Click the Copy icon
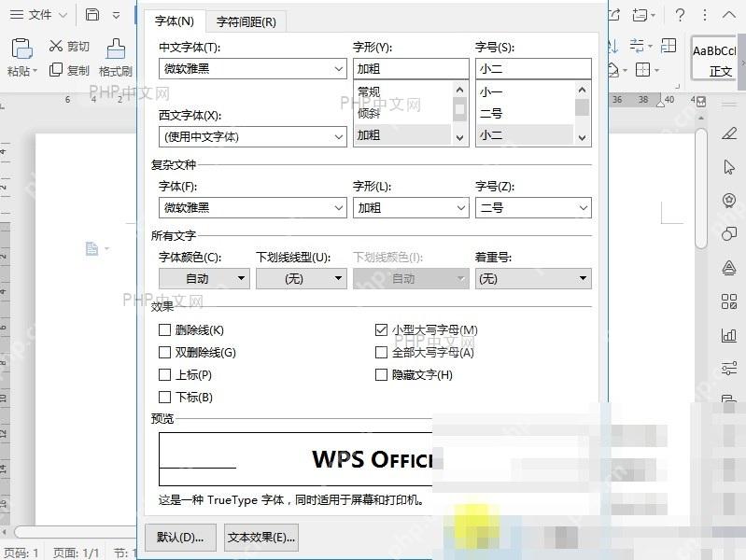This screenshot has width=746, height=560. point(56,70)
